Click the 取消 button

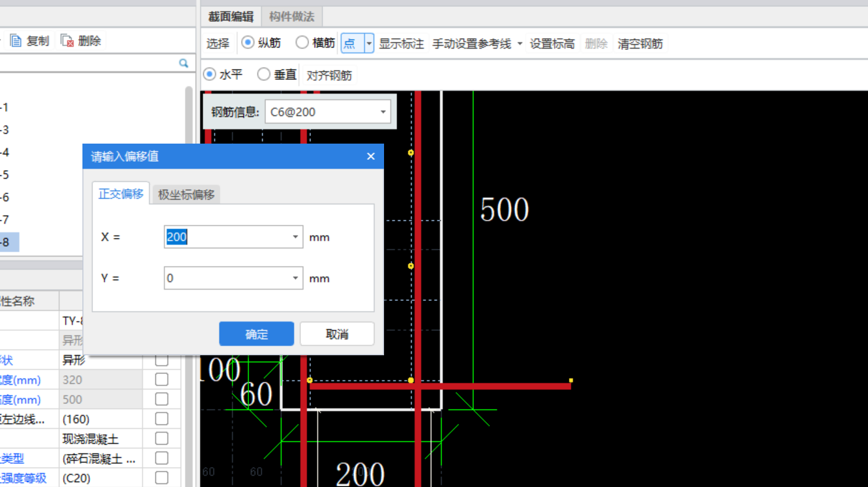pyautogui.click(x=337, y=334)
